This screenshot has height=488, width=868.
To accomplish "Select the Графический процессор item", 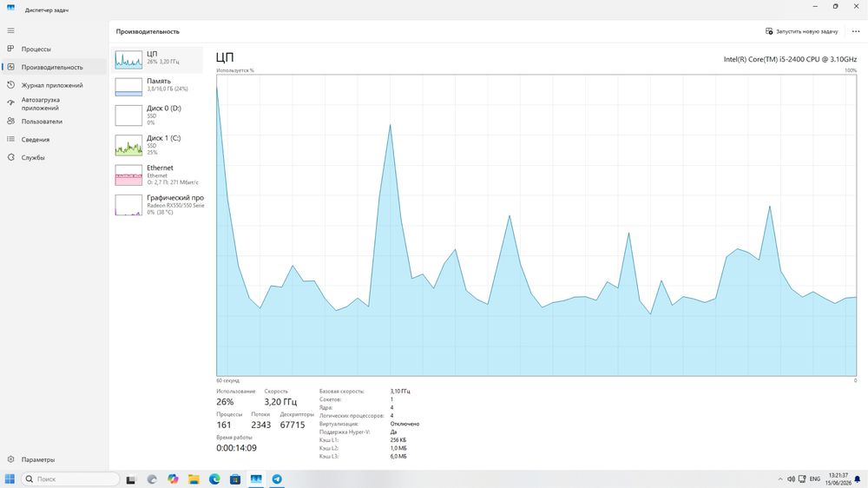I will tap(158, 204).
